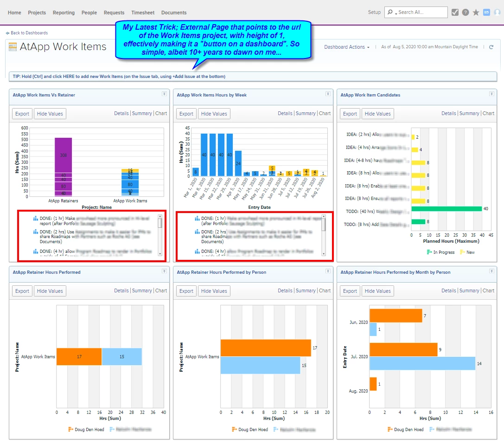Click Back to Dashboards link
Screen dimensions: 504x445
29,33
